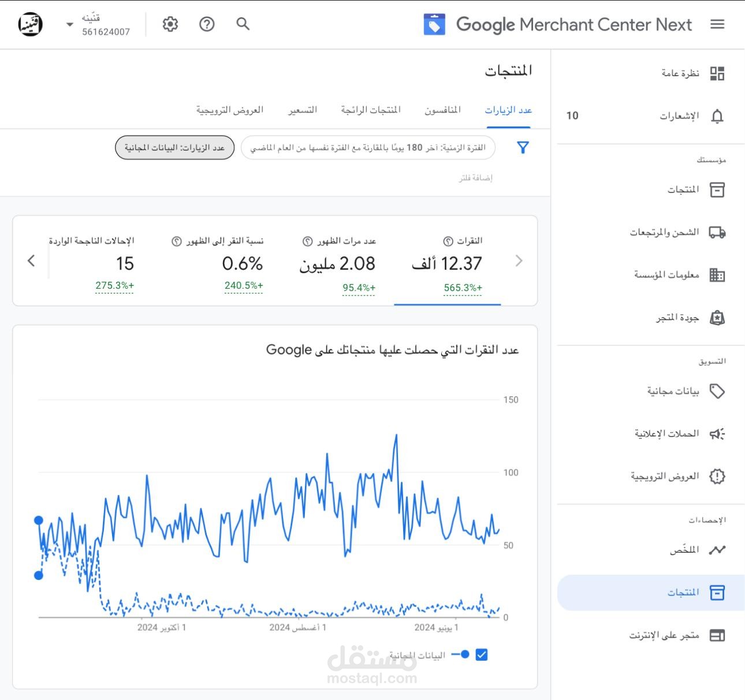Open the عدد الزيارات البيانات المجانية chip
This screenshot has width=745, height=700.
click(x=174, y=148)
